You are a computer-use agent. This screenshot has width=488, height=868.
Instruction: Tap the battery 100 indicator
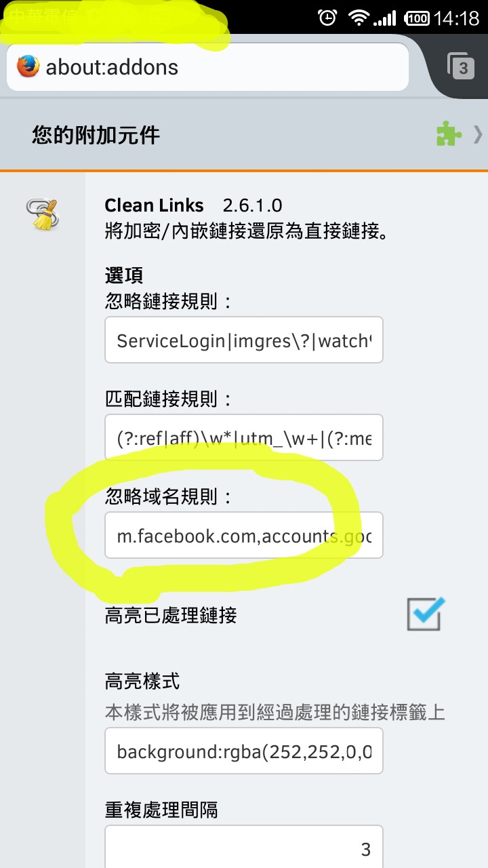(416, 18)
